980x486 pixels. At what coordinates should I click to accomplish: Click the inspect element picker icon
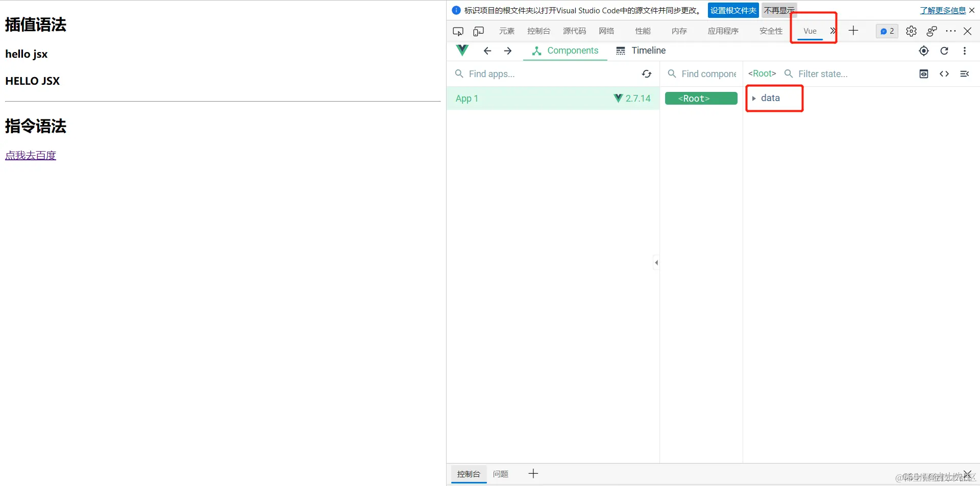[458, 31]
